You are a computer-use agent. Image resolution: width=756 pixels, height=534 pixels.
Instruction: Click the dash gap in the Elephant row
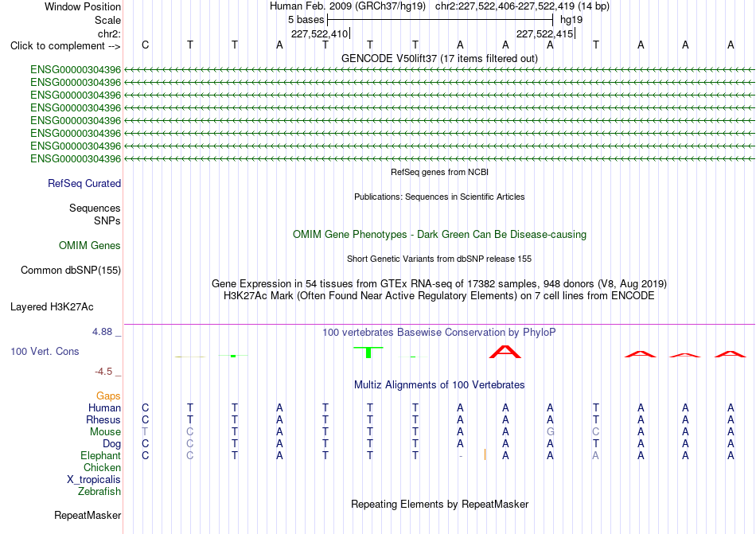click(461, 456)
